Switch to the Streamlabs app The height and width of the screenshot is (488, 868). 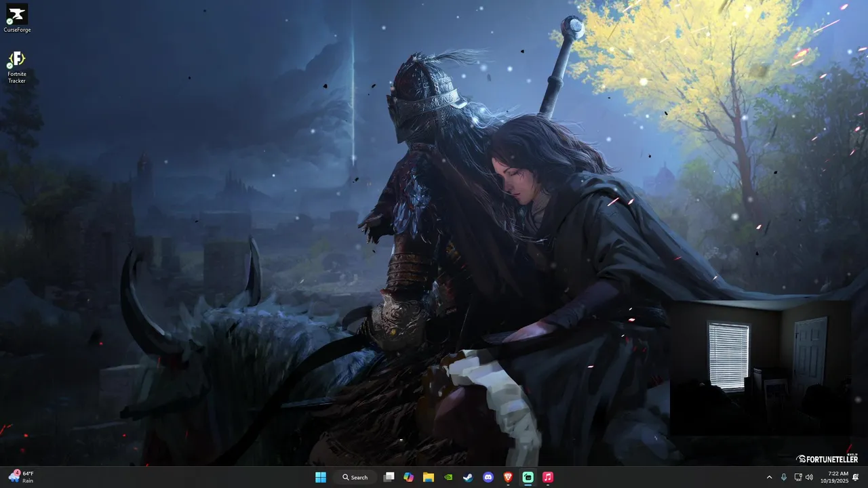click(x=528, y=477)
